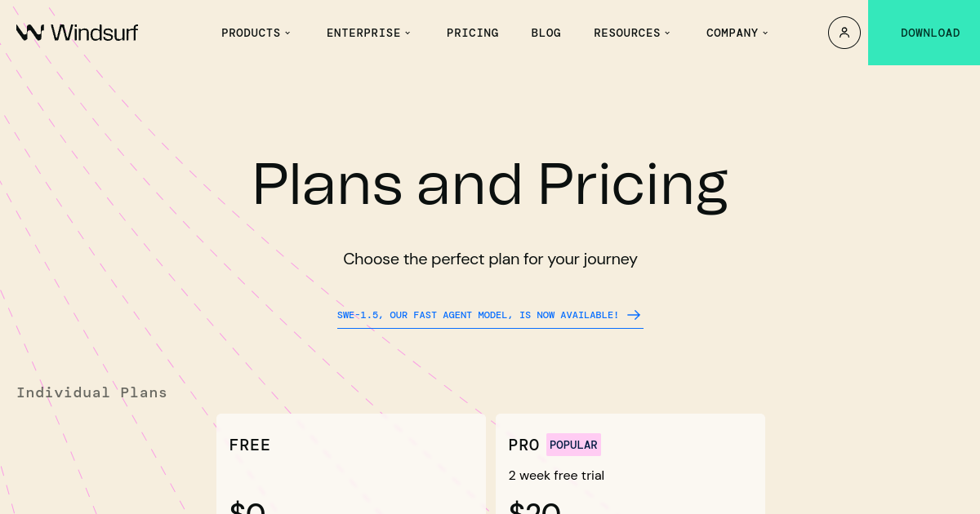
Task: Select the Free plan card title
Action: pos(249,445)
